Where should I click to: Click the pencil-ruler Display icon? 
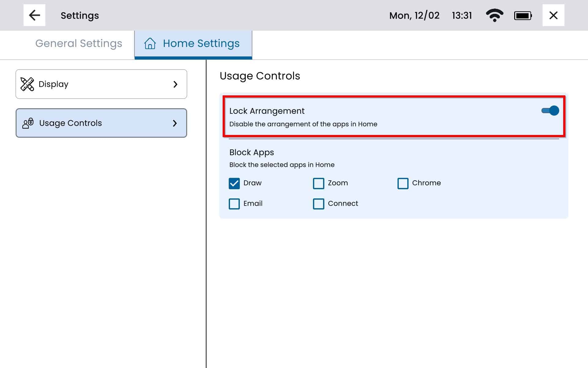pyautogui.click(x=27, y=84)
